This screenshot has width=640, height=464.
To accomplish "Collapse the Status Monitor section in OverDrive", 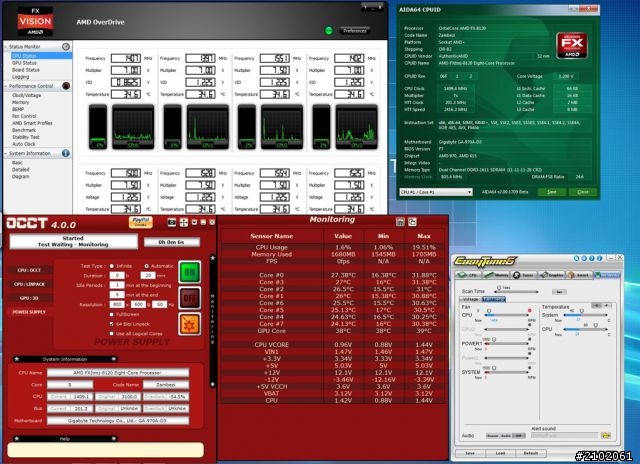I will [x=6, y=47].
